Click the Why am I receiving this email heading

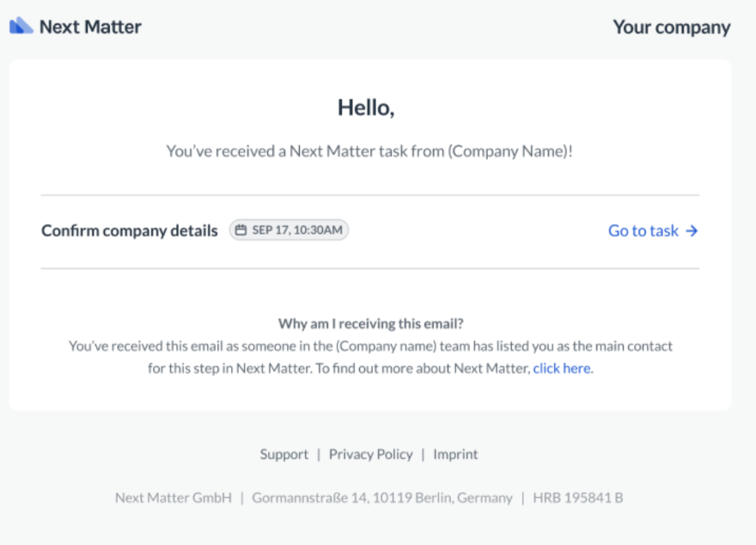pyautogui.click(x=371, y=323)
